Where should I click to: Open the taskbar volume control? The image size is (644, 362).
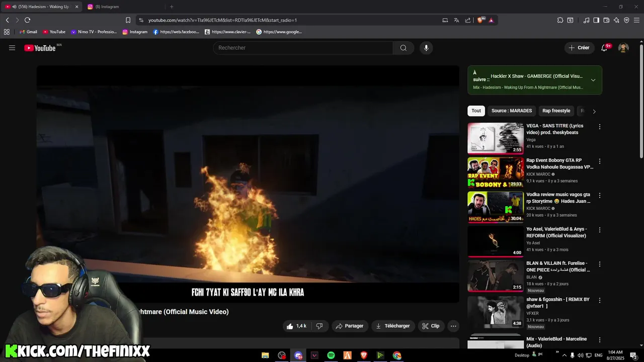pos(580,355)
